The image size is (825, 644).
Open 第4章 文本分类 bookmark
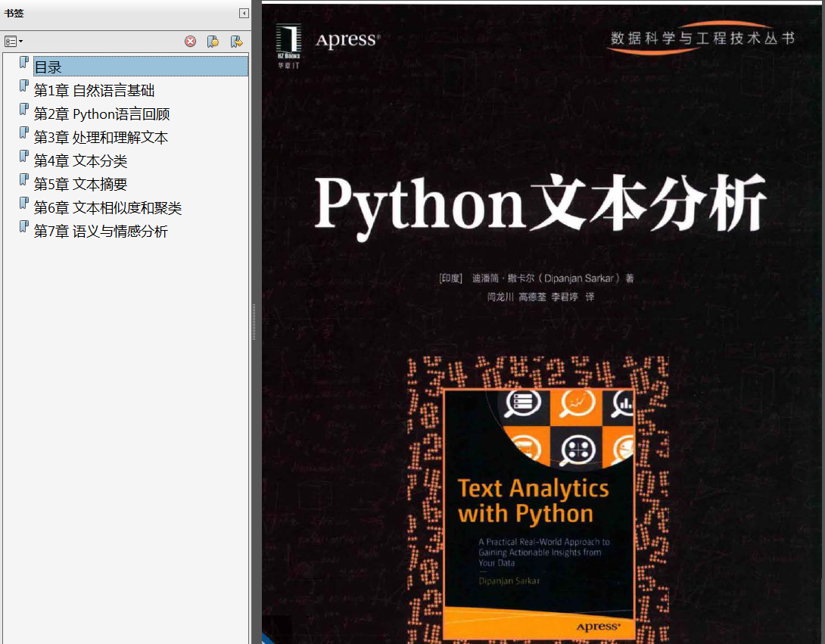coord(80,160)
